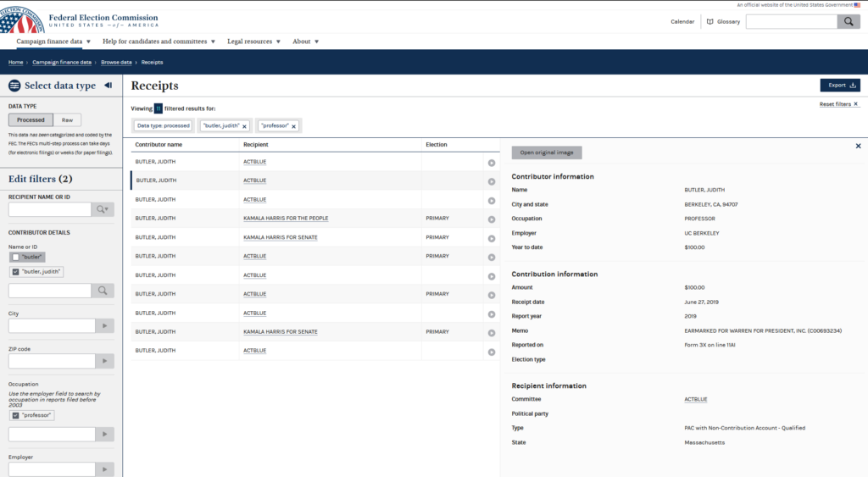Submit the ZIP code filter arrow button
This screenshot has width=868, height=477.
coord(104,361)
